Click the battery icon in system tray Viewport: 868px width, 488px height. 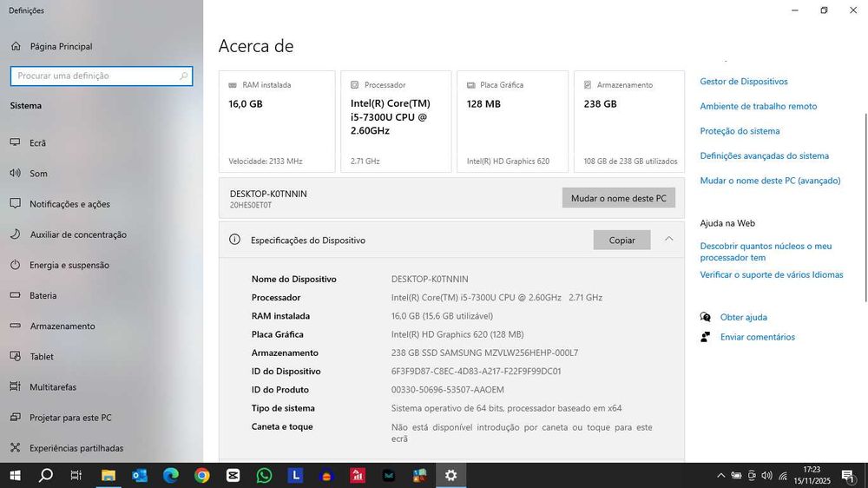coord(736,475)
